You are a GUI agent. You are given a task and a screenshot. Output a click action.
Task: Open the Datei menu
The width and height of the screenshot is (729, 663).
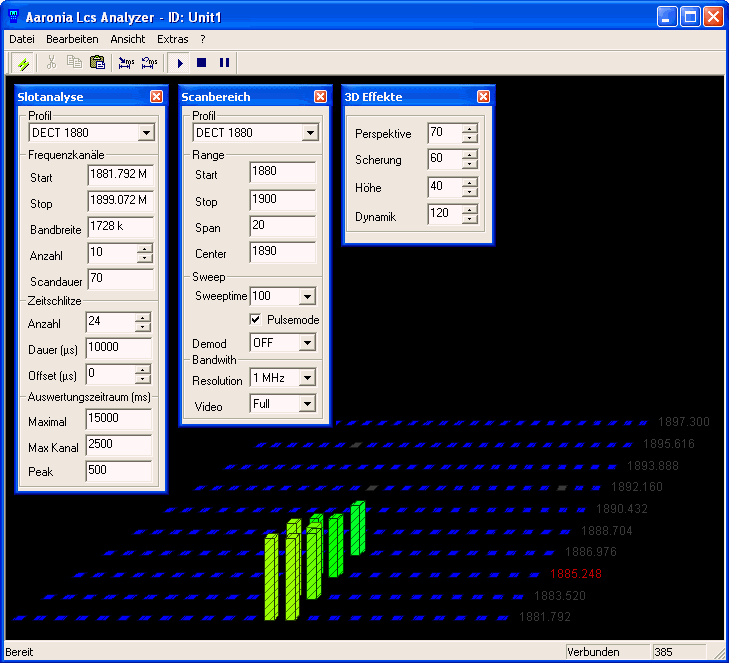coord(22,39)
